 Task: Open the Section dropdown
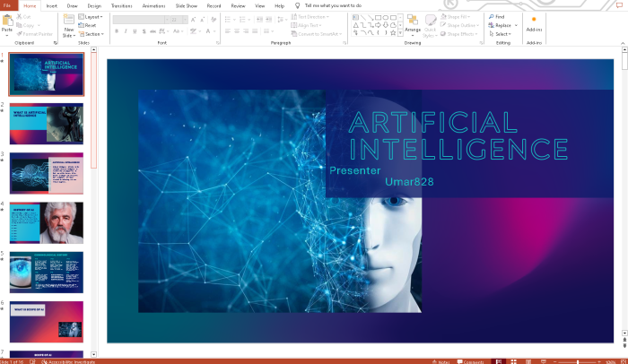91,34
